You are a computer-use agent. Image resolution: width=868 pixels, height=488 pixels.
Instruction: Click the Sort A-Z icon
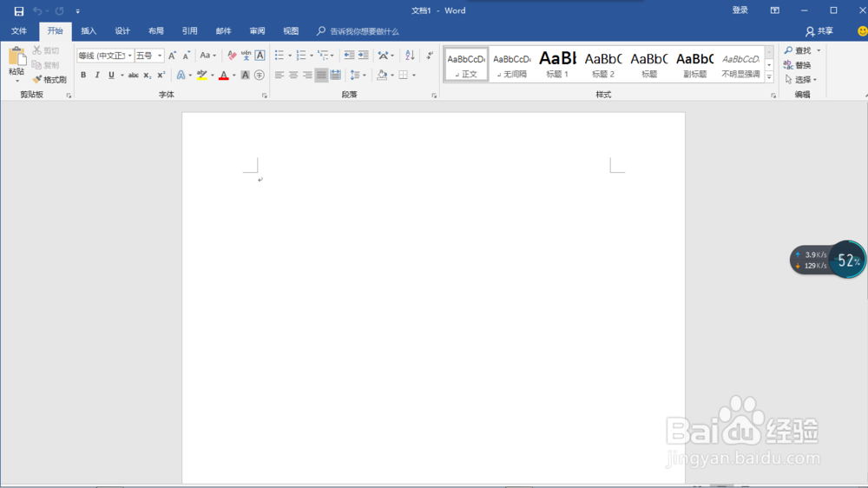coord(410,55)
